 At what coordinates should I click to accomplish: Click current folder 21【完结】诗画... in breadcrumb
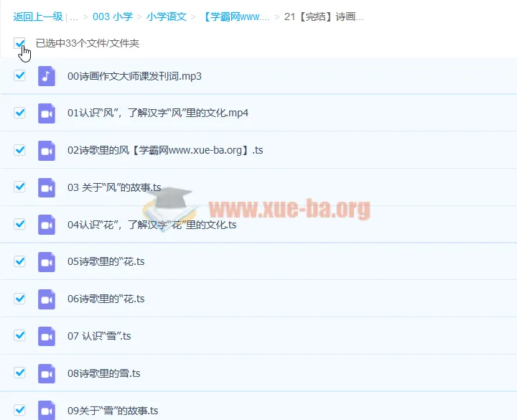coord(324,17)
